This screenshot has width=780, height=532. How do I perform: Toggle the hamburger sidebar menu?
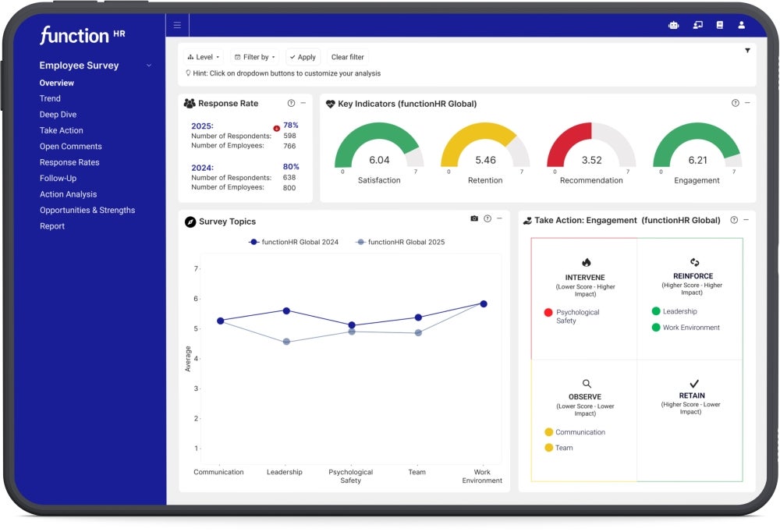pos(177,25)
